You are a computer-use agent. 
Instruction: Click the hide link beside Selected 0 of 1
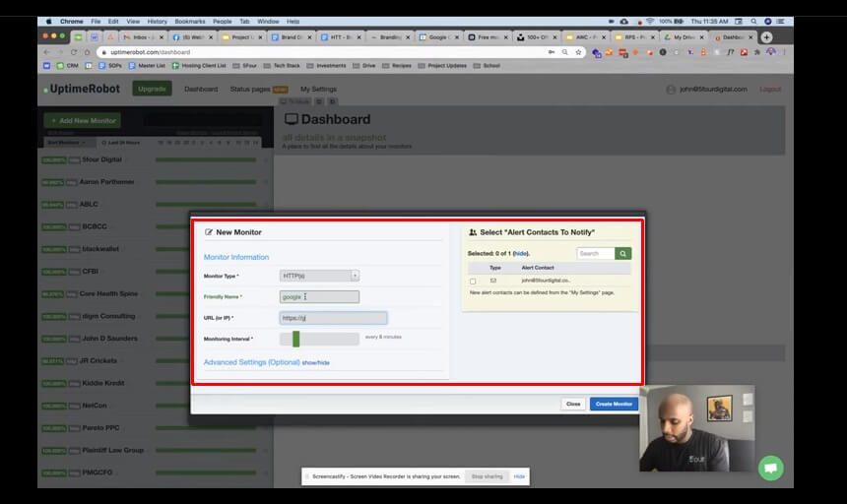[520, 254]
